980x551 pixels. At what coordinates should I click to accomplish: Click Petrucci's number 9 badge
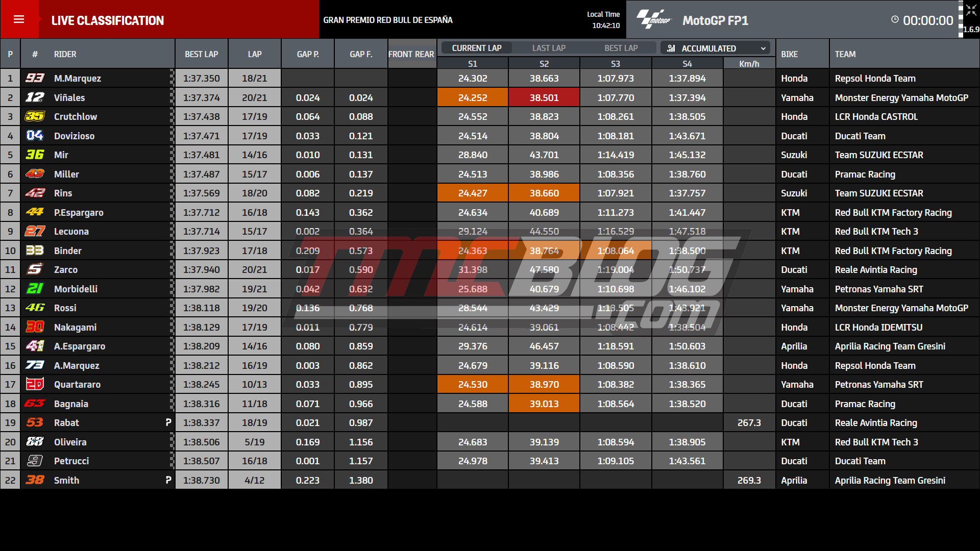[x=35, y=461]
